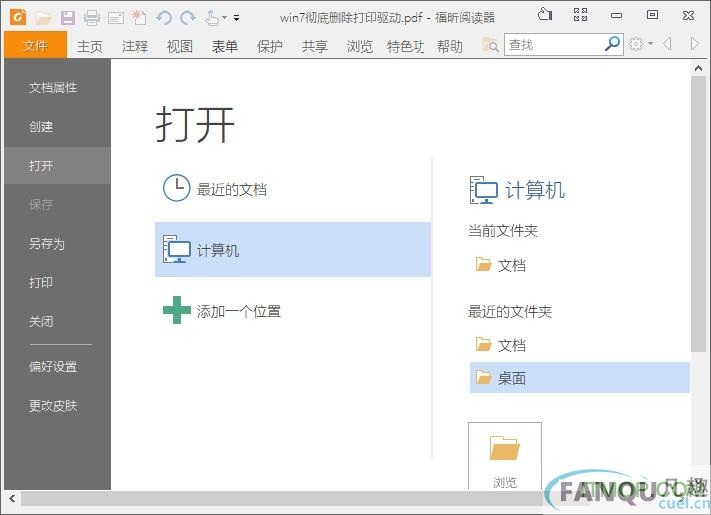Switch to the 主页 tab
Image resolution: width=711 pixels, height=515 pixels.
(90, 46)
